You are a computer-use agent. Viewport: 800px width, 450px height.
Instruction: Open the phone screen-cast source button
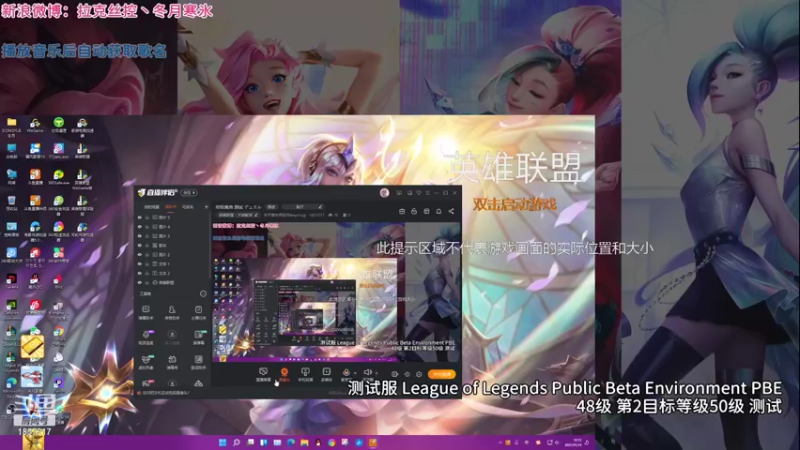[x=305, y=372]
